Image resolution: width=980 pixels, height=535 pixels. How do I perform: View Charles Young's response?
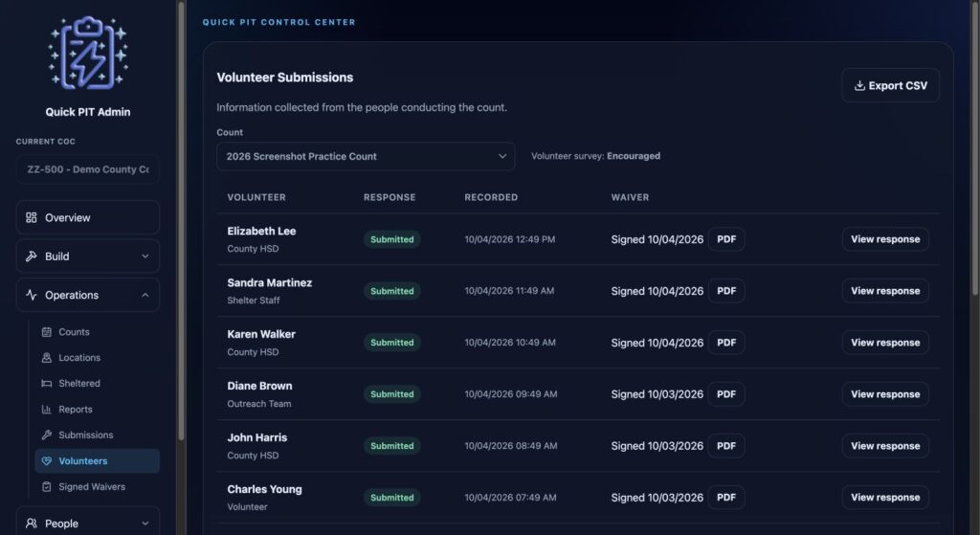(x=885, y=498)
